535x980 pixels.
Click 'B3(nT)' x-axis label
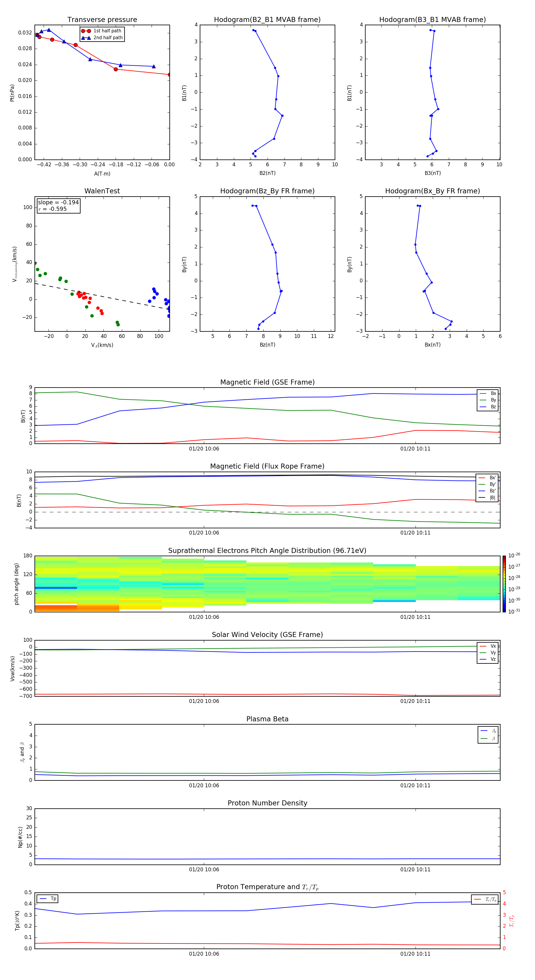tap(432, 173)
